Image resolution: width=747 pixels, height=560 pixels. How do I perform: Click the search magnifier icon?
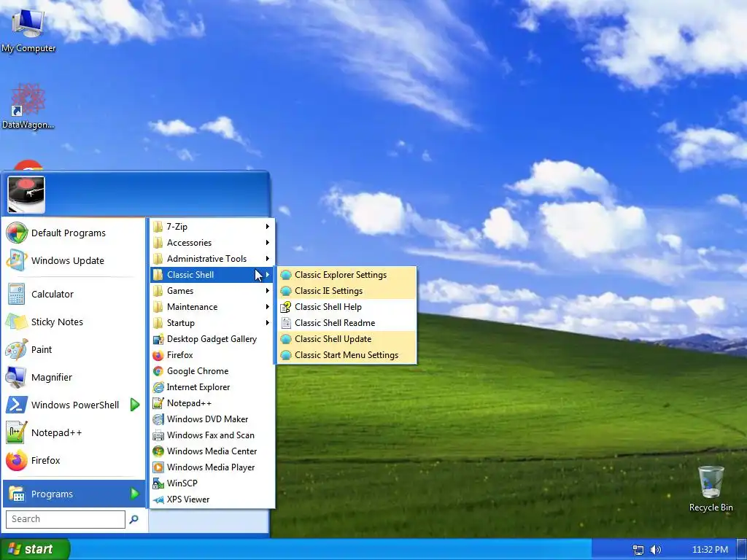pyautogui.click(x=134, y=519)
